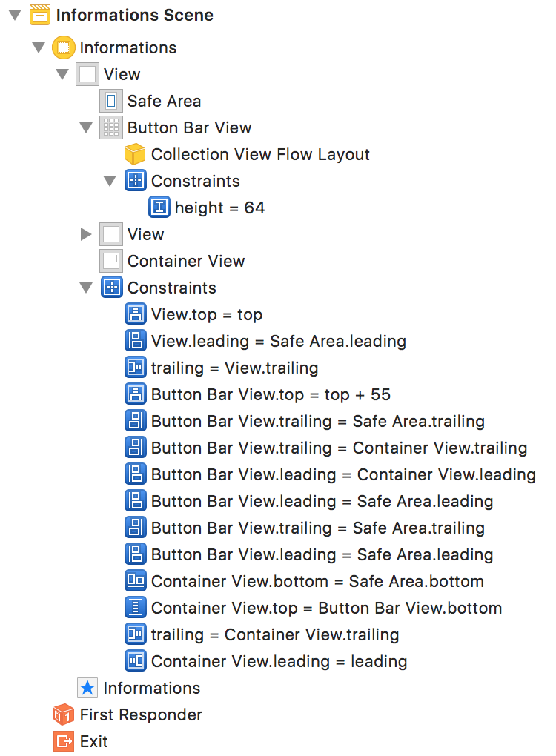The height and width of the screenshot is (756, 556).
Task: Select the Collection View Flow Layout cube icon
Action: (135, 154)
